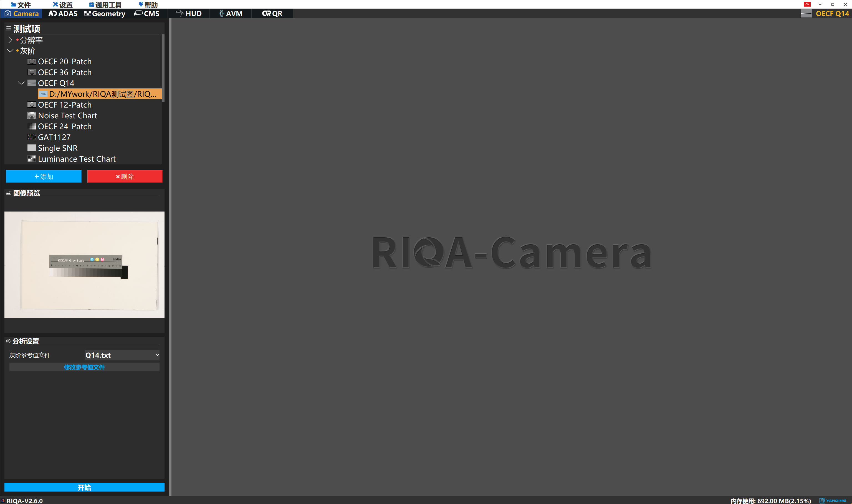Click the Luminance Test Chart icon

32,159
